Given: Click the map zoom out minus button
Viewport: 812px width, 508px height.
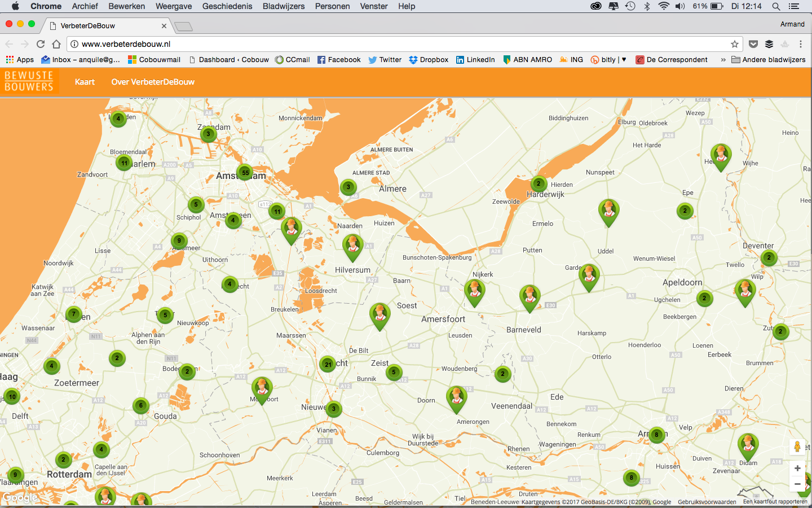Looking at the screenshot, I should pyautogui.click(x=797, y=484).
